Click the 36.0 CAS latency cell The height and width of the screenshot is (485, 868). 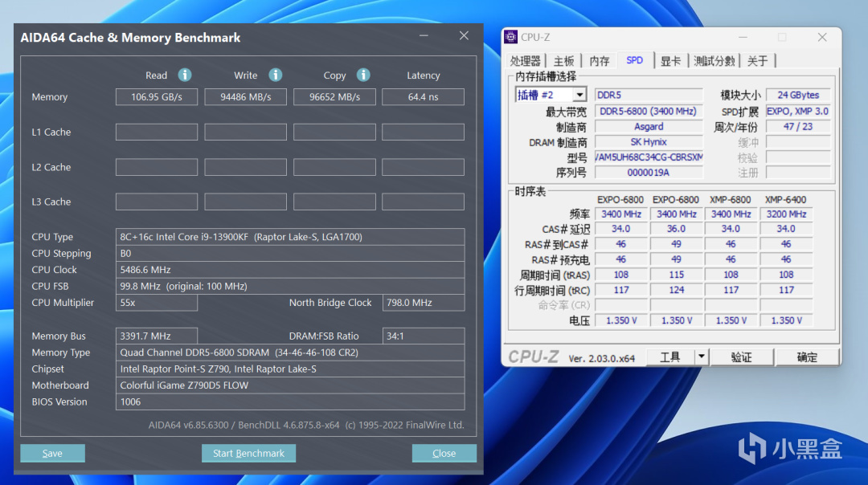pos(676,228)
